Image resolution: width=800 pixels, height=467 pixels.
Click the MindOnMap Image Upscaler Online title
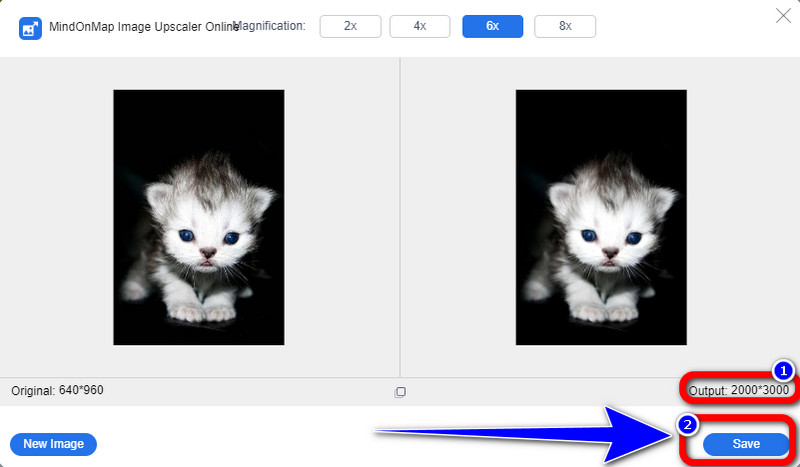(x=140, y=27)
